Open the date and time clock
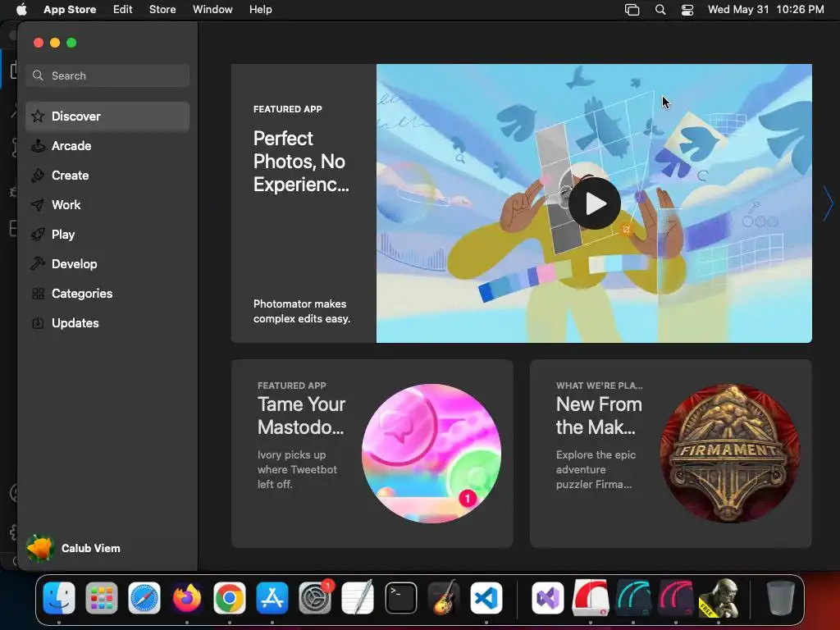Viewport: 840px width, 630px height. coord(765,10)
